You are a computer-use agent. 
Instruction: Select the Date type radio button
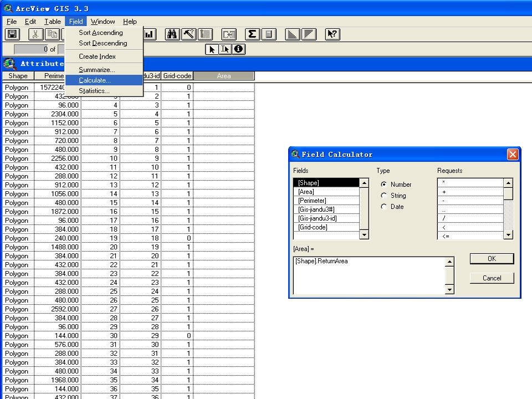click(383, 207)
